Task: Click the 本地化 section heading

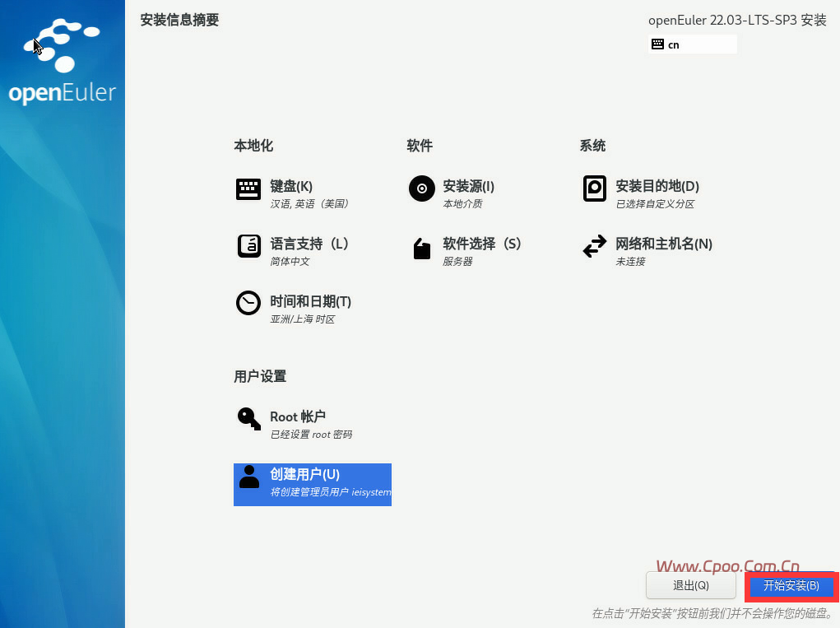Action: point(253,146)
